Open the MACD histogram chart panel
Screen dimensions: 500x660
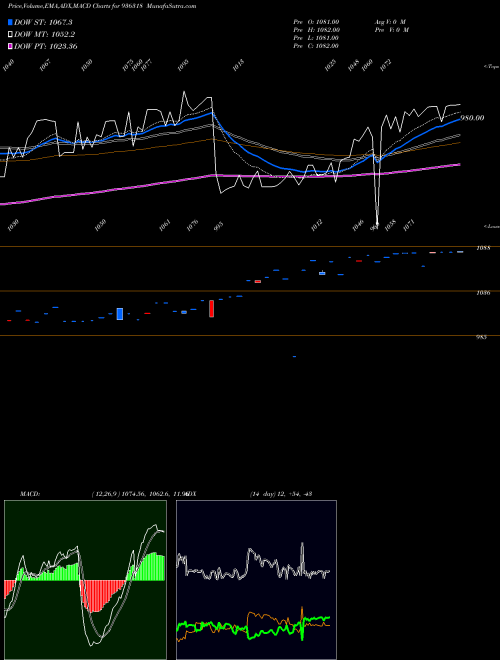85,580
